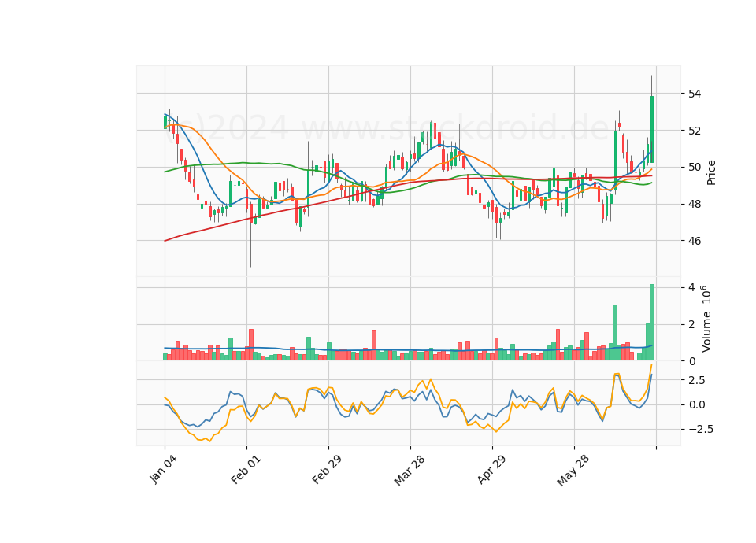The height and width of the screenshot is (543, 756).
Task: Click the volume axis value 4
Action: [x=691, y=288]
